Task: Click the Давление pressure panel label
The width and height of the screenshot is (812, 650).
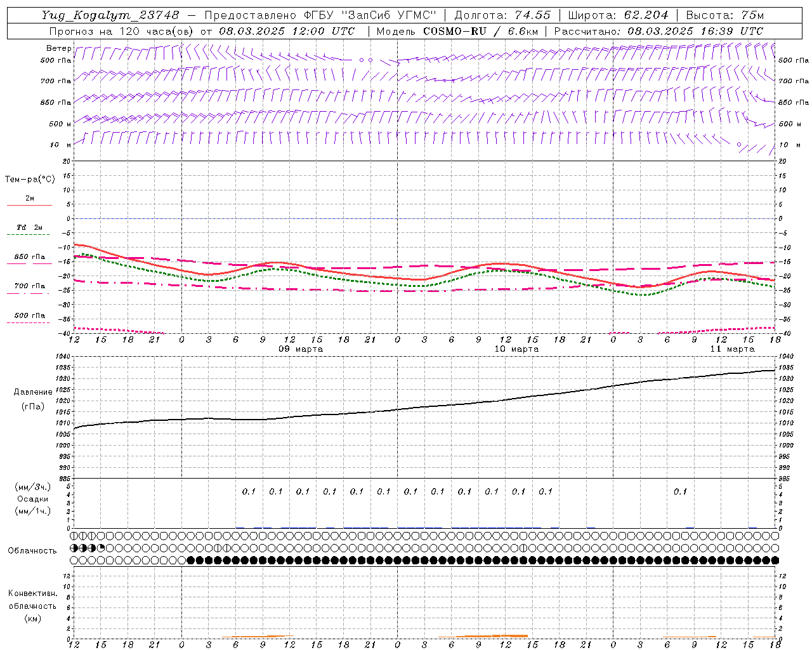Action: [33, 392]
